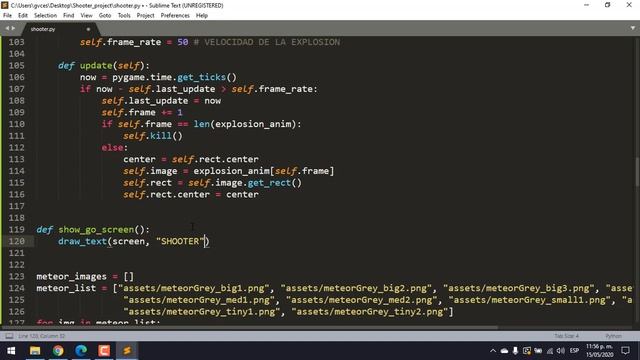The width and height of the screenshot is (640, 360).
Task: Open the Goto menu
Action: click(x=105, y=16)
